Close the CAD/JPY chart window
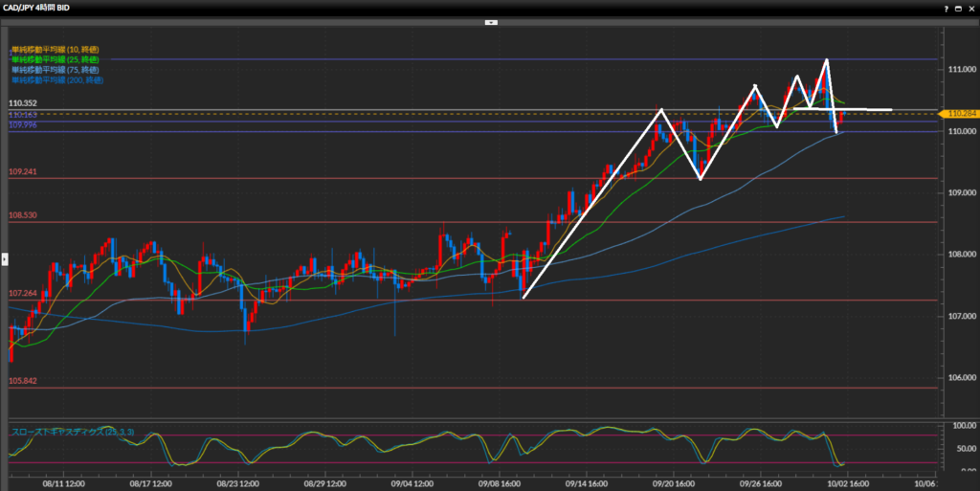 (x=969, y=7)
